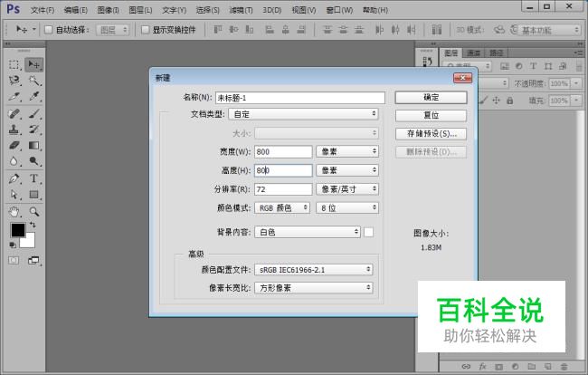Select the Crop tool
This screenshot has height=375, width=588.
(x=14, y=97)
